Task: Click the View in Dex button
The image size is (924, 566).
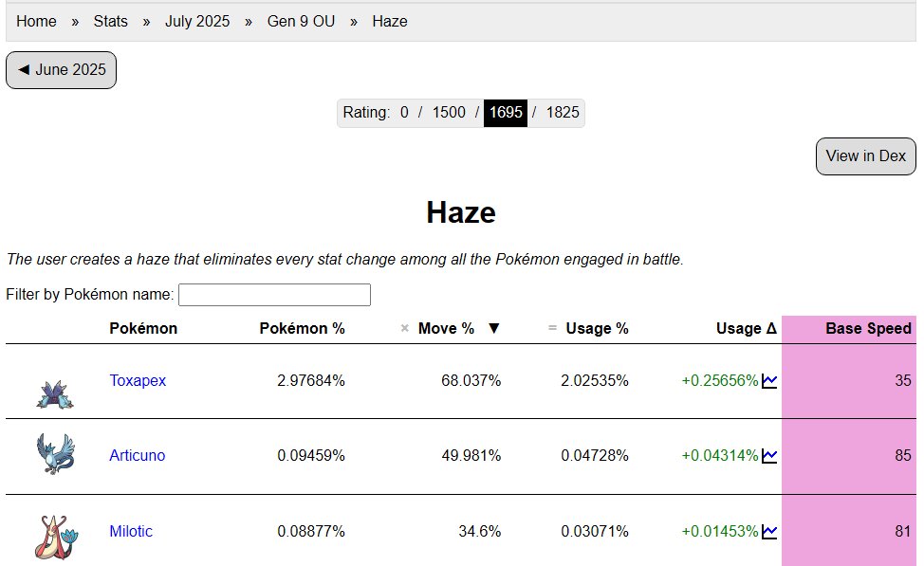Action: 866,156
